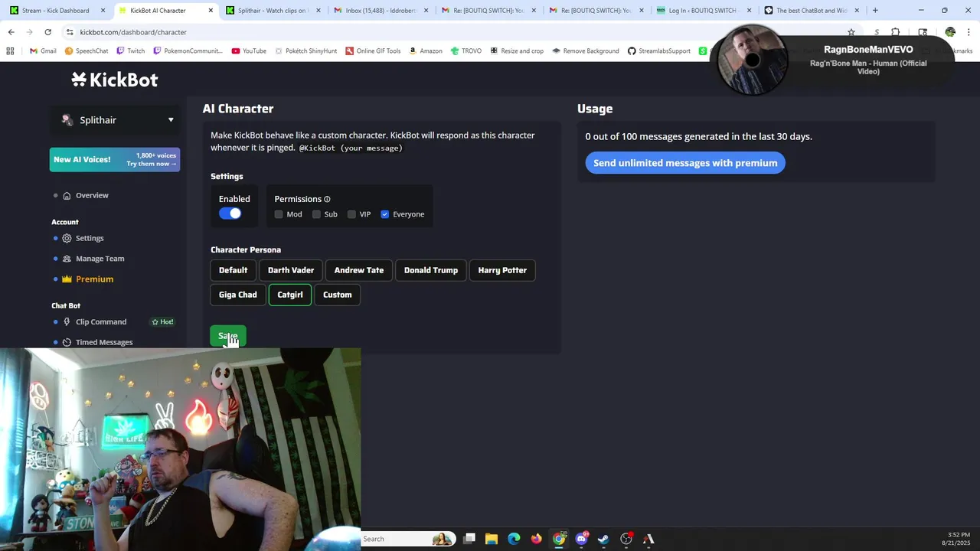
Task: Uncheck the Everyone permission box
Action: click(x=385, y=214)
